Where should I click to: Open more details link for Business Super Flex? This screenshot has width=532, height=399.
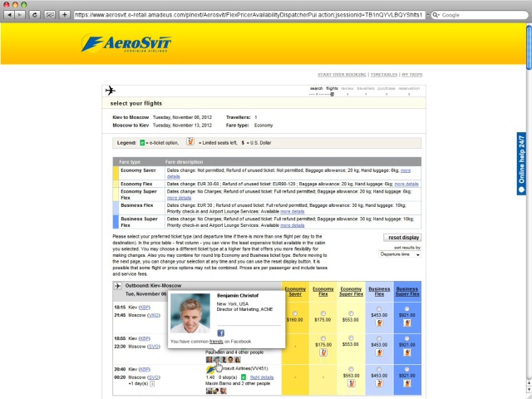click(x=292, y=225)
